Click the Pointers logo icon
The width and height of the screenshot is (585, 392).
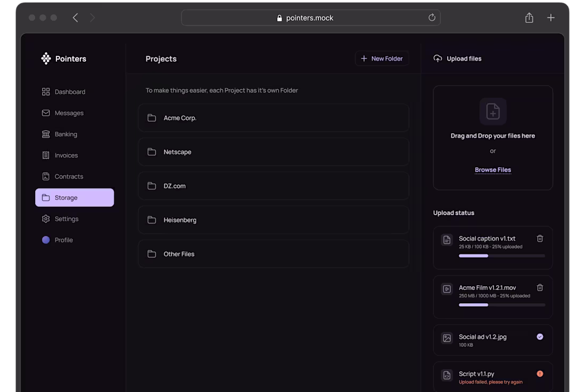click(46, 58)
